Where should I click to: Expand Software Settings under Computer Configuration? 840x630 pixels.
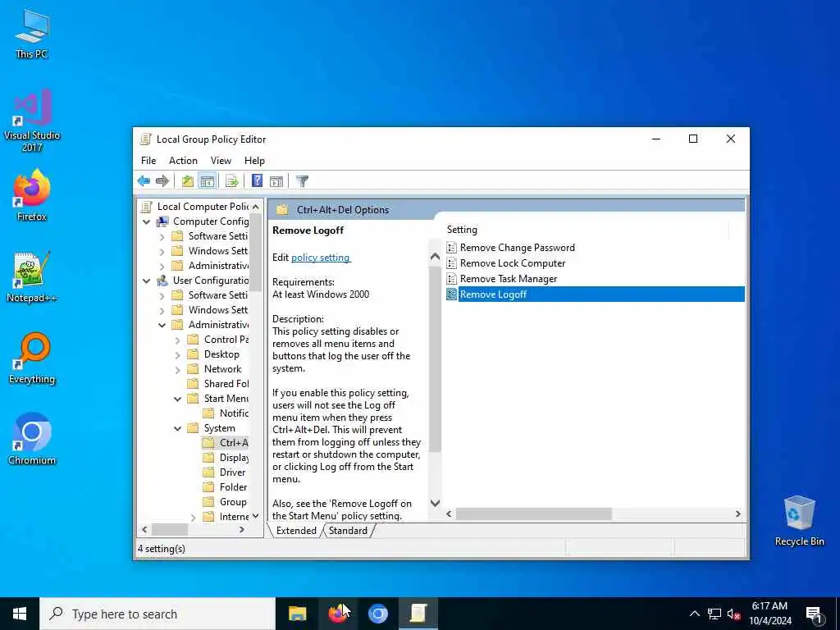pos(162,236)
